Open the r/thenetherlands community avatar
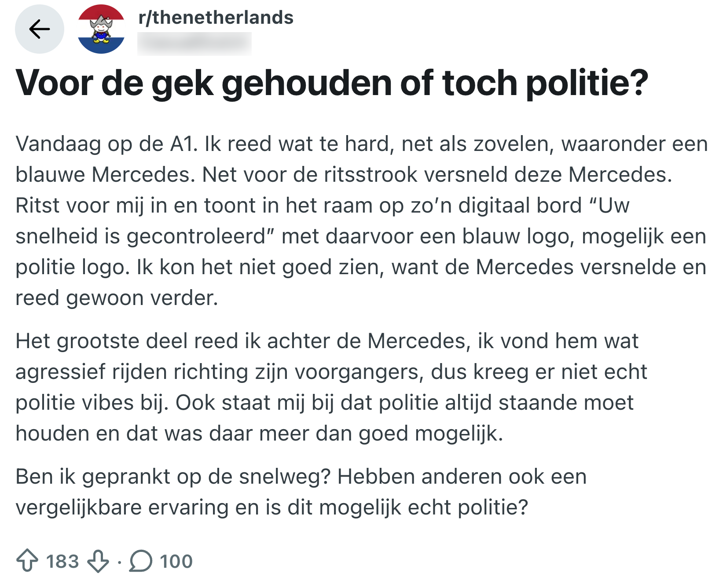Image resolution: width=719 pixels, height=588 pixels. 101,29
